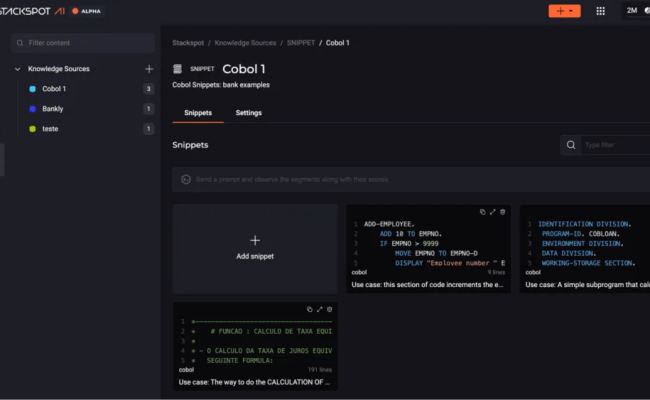Click the snippet stack icon beside title
Viewport: 650px width, 400px height.
(177, 69)
